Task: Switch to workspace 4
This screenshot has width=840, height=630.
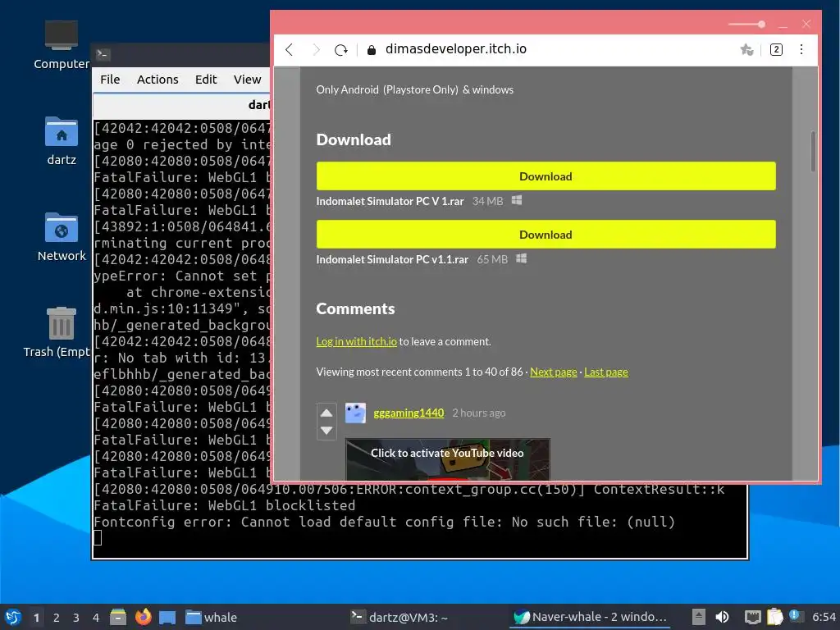Action: coord(96,618)
